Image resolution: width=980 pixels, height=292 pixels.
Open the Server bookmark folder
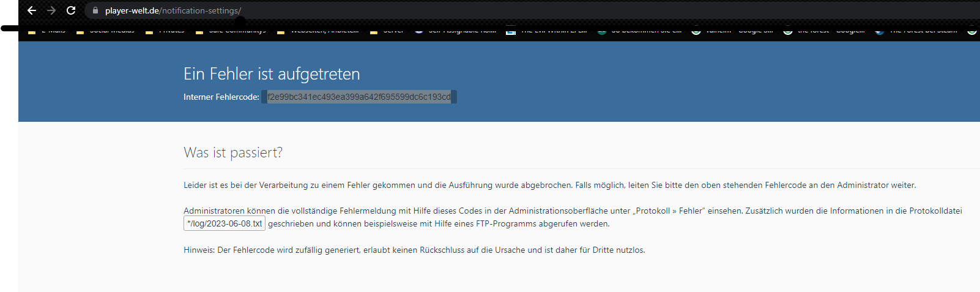click(387, 31)
